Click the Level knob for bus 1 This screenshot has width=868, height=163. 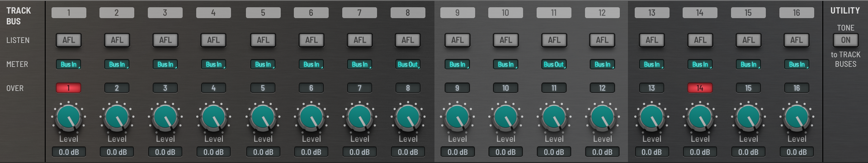point(69,117)
